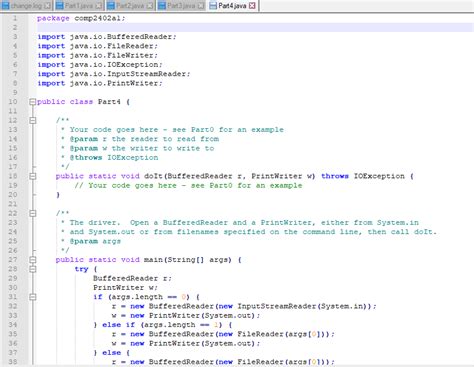This screenshot has width=474, height=367.
Task: Click line number 1 in the margin
Action: tap(14, 18)
